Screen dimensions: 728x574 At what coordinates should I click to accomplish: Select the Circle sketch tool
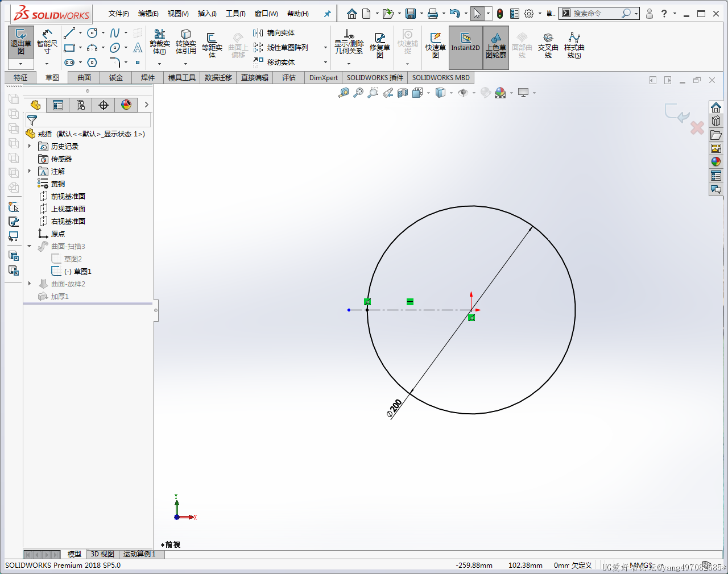click(92, 33)
